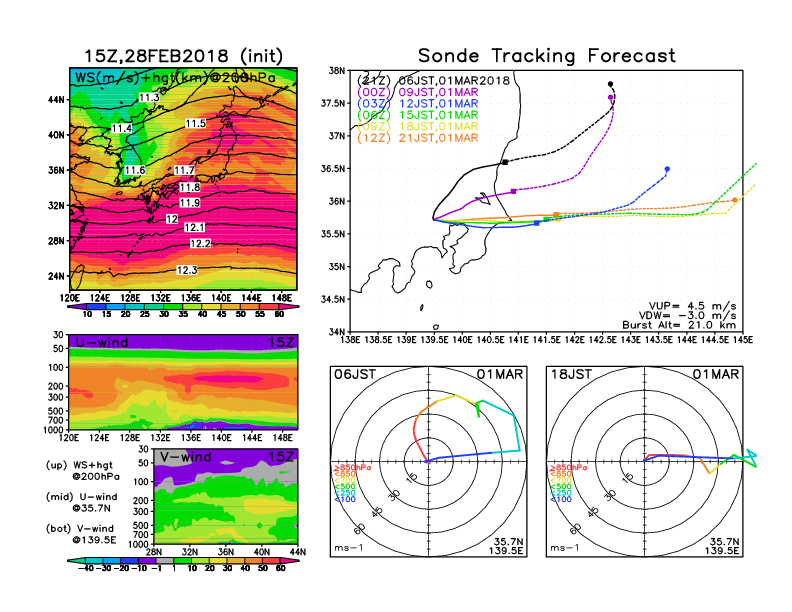Click the blue landing dot near 36.5N
The width and height of the screenshot is (792, 612).
(667, 169)
